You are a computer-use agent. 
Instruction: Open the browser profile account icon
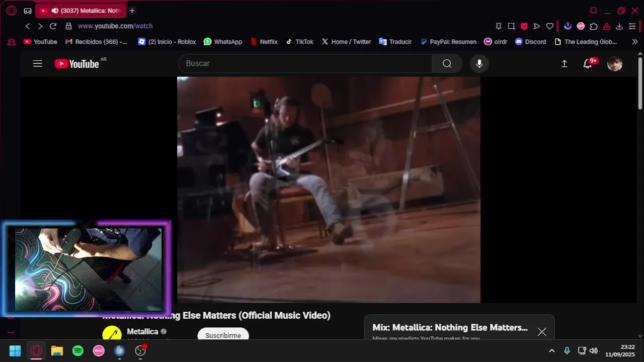(607, 26)
